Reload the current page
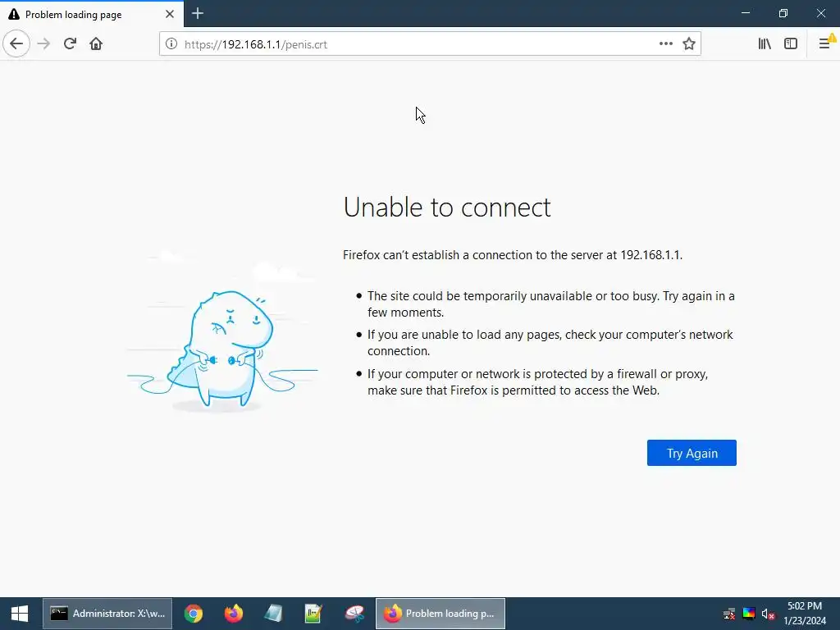This screenshot has height=630, width=840. [70, 43]
